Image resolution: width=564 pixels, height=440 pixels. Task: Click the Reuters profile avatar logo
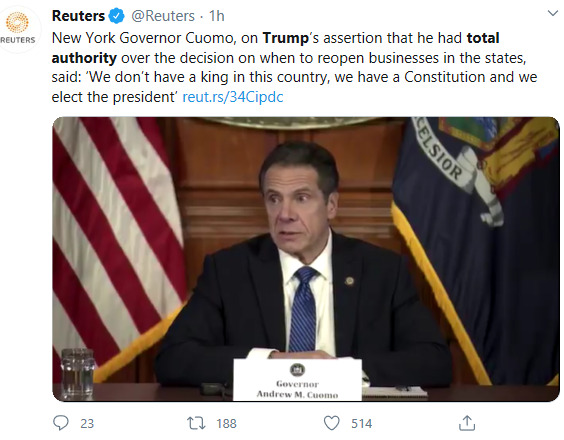click(18, 28)
